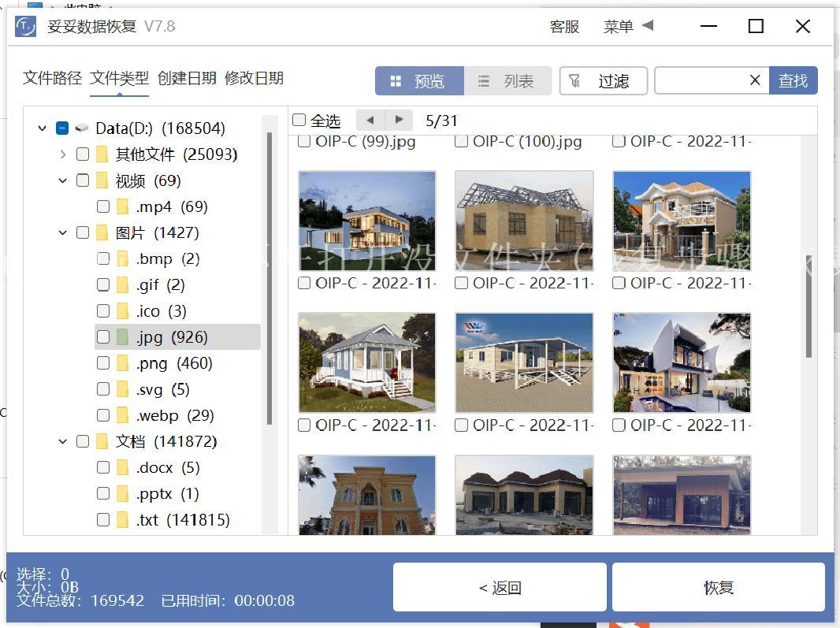840x628 pixels.
Task: Click the folder icon beside .ico (3)
Action: coord(122,311)
